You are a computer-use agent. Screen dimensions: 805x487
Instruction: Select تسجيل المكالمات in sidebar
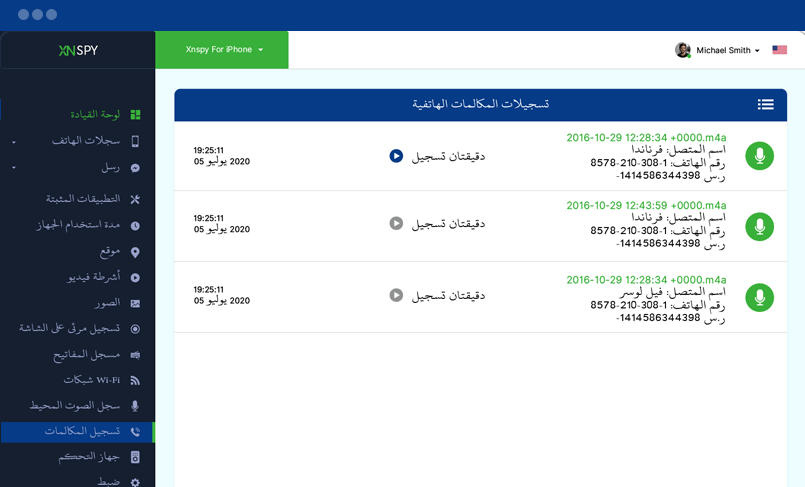(x=82, y=431)
